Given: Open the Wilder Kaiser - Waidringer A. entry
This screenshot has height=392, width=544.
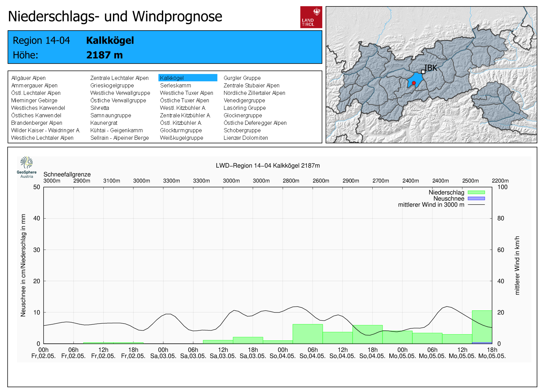Looking at the screenshot, I should (46, 130).
